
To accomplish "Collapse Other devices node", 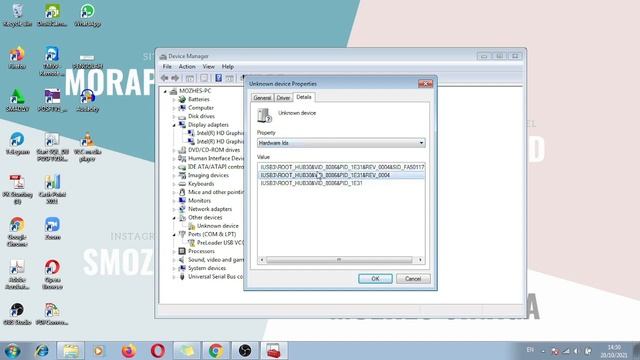I will tap(174, 218).
